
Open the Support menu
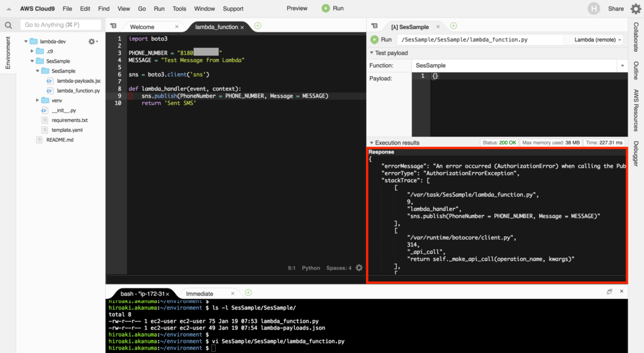(x=233, y=9)
